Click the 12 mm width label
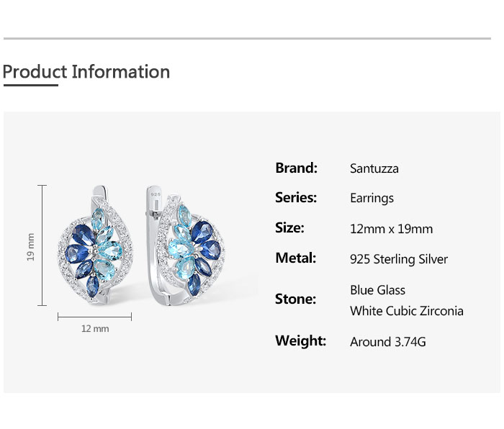The height and width of the screenshot is (429, 504). pos(95,329)
